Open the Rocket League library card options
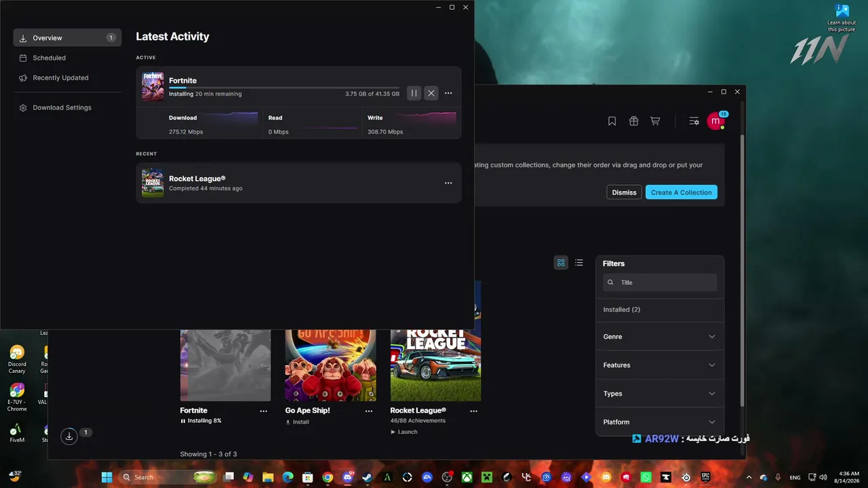 click(x=474, y=411)
